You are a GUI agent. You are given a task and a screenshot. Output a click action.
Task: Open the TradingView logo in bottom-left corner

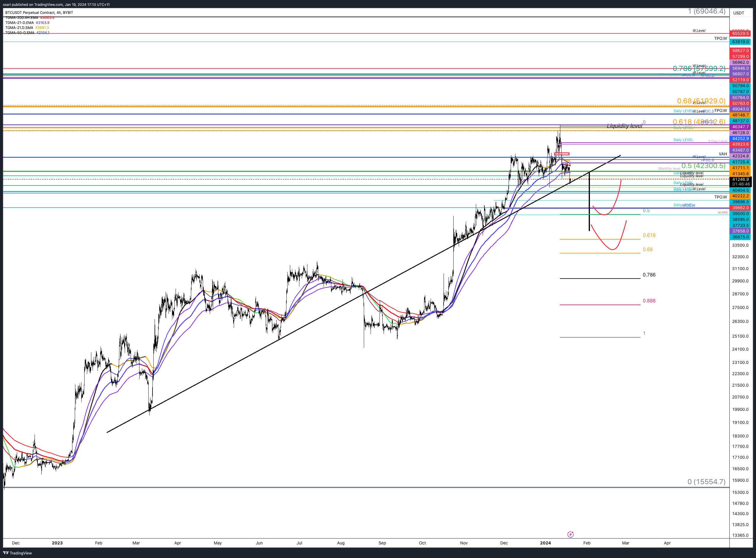[17, 553]
